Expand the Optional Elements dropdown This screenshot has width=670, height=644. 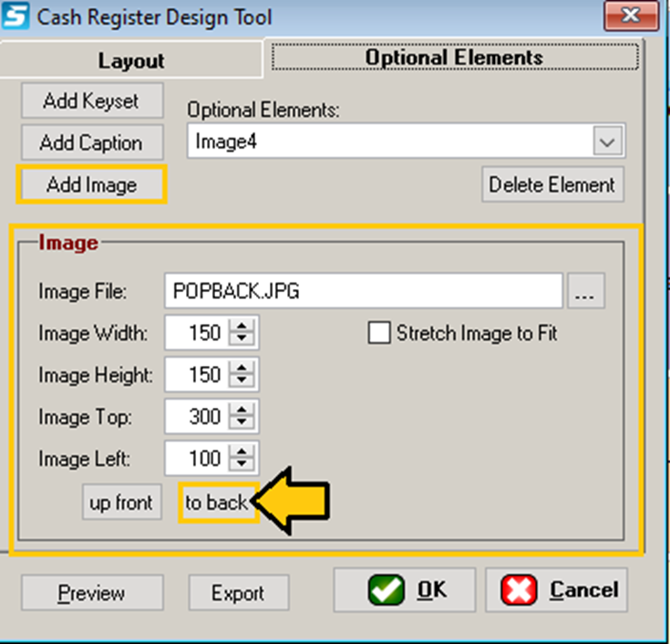[607, 142]
